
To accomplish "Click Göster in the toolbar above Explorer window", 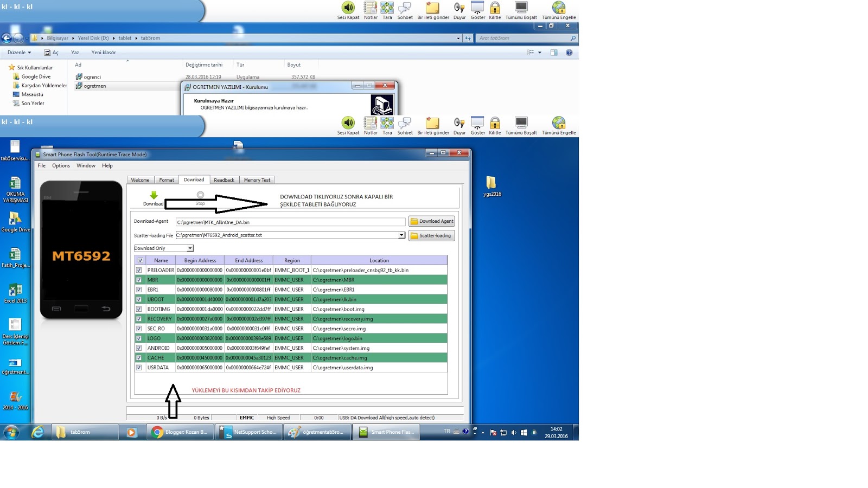I will [x=477, y=11].
